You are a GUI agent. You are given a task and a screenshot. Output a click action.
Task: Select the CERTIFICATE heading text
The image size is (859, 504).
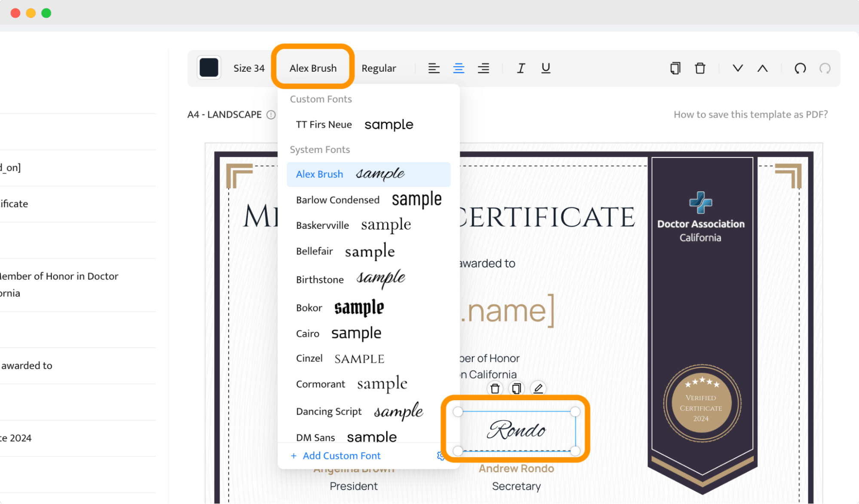pyautogui.click(x=548, y=217)
